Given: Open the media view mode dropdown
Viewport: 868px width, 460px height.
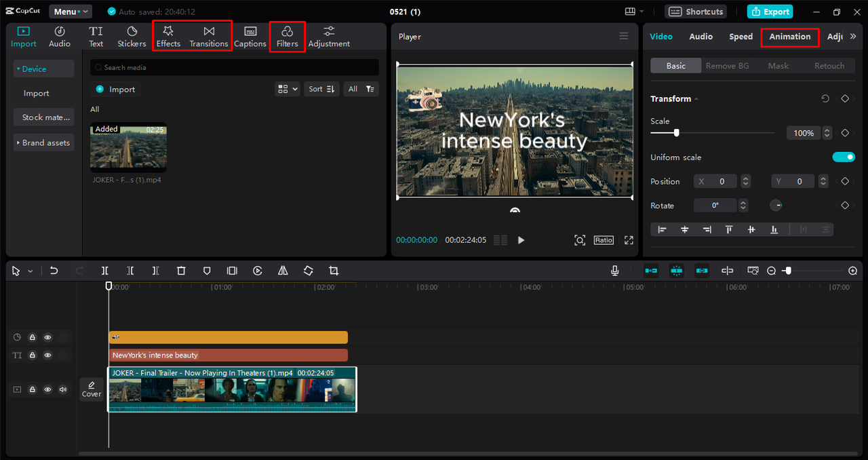Looking at the screenshot, I should [288, 89].
